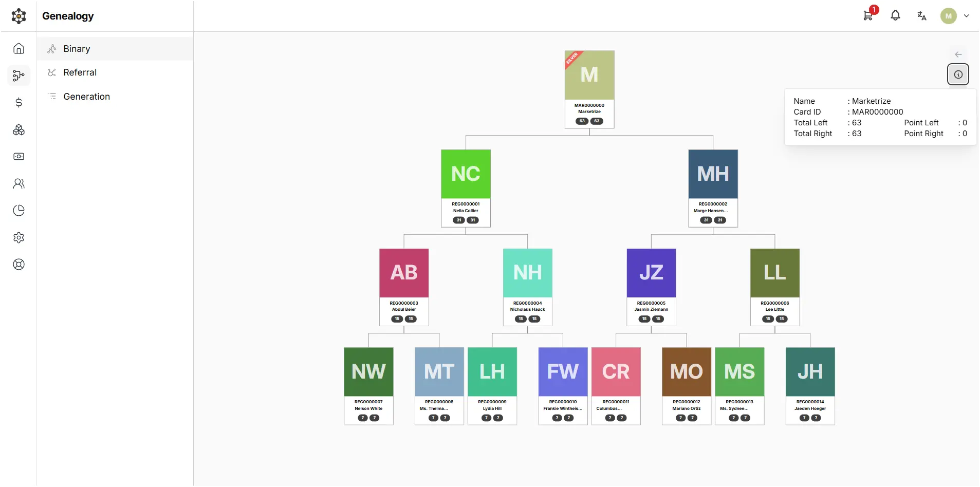Image resolution: width=980 pixels, height=487 pixels.
Task: Click the Abdul Beier AB tile
Action: click(x=404, y=287)
